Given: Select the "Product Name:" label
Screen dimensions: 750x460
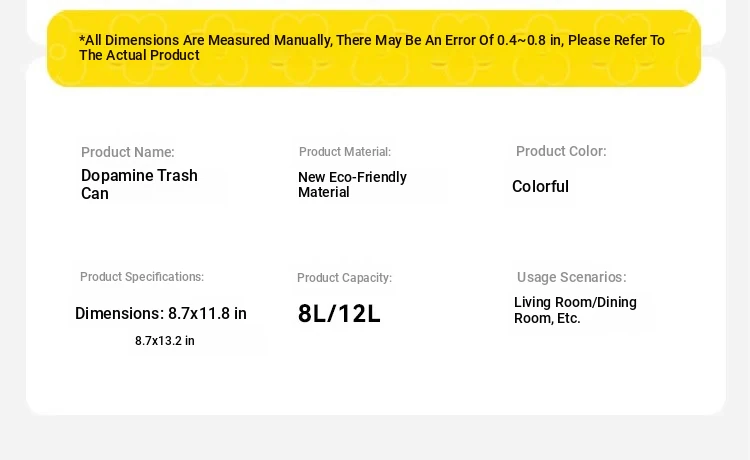Looking at the screenshot, I should (128, 152).
